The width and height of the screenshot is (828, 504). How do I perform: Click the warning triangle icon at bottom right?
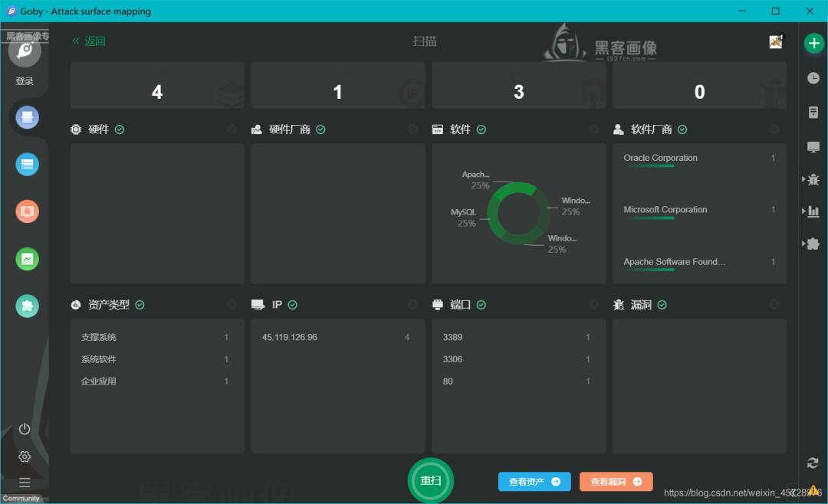point(813,491)
